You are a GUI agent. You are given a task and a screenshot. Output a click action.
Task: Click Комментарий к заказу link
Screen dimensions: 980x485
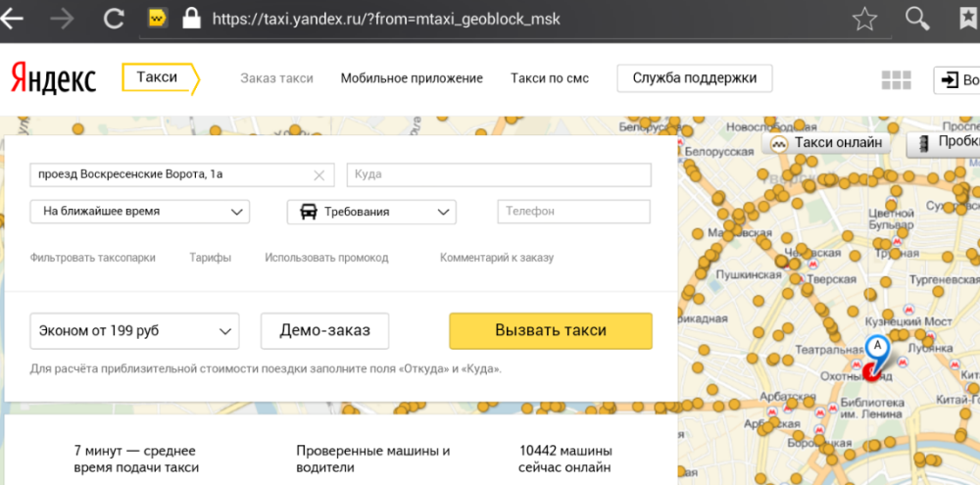click(x=497, y=258)
